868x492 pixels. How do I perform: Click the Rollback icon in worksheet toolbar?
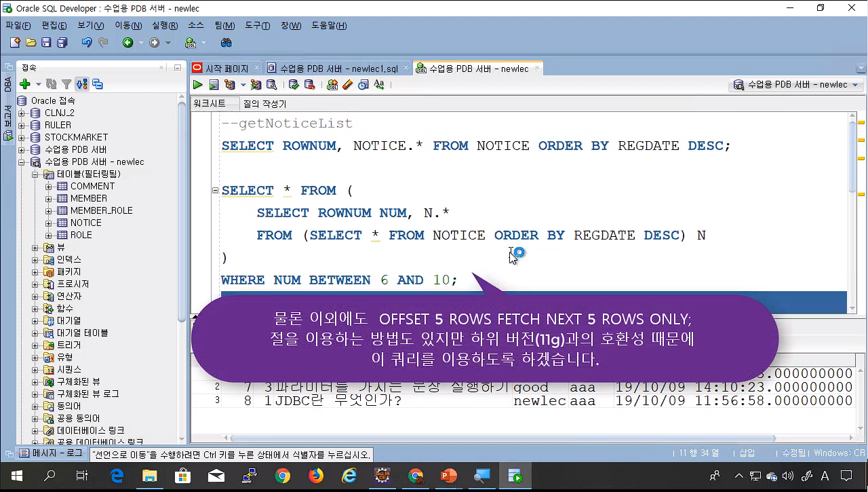tap(310, 85)
